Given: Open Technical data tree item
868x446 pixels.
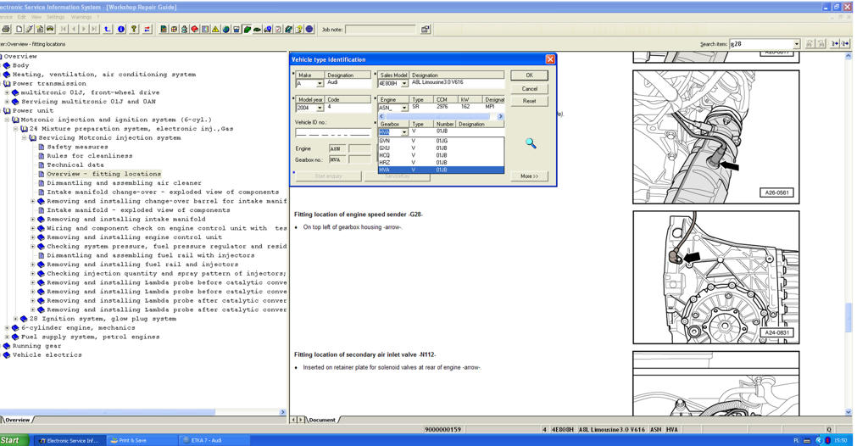Looking at the screenshot, I should [75, 165].
